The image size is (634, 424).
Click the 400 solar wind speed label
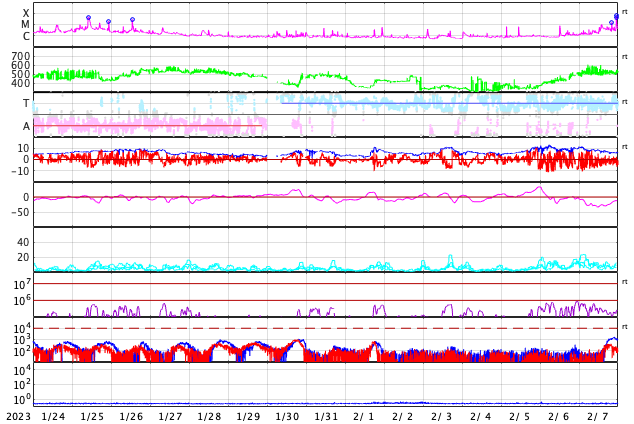click(21, 84)
